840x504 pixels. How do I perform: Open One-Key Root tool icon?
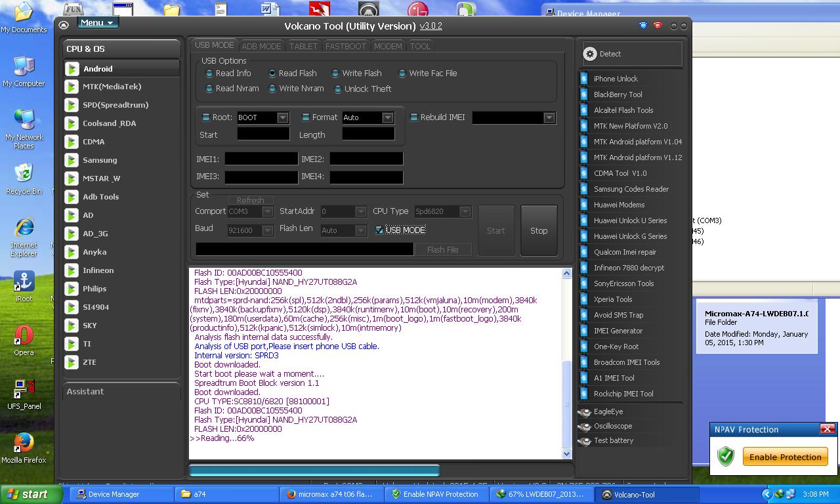584,346
